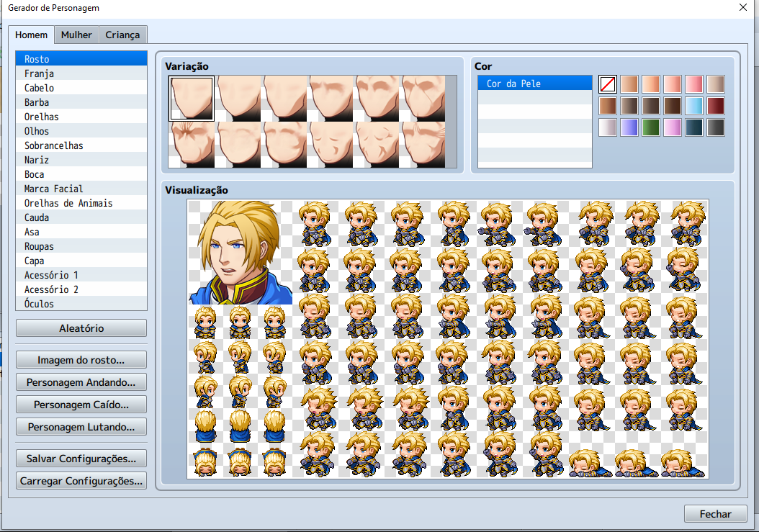Open the Criança character tab
Image resolution: width=759 pixels, height=532 pixels.
coord(122,34)
